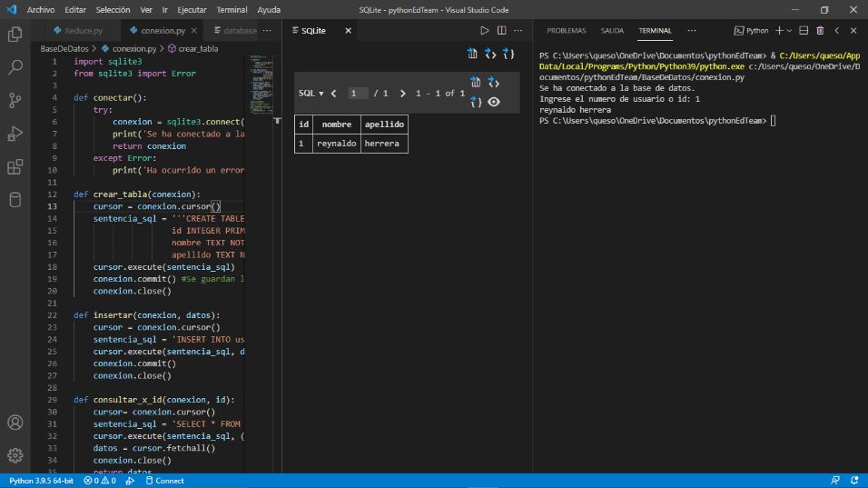Open the run/debug icon in status bar
This screenshot has height=488, width=868.
130,481
